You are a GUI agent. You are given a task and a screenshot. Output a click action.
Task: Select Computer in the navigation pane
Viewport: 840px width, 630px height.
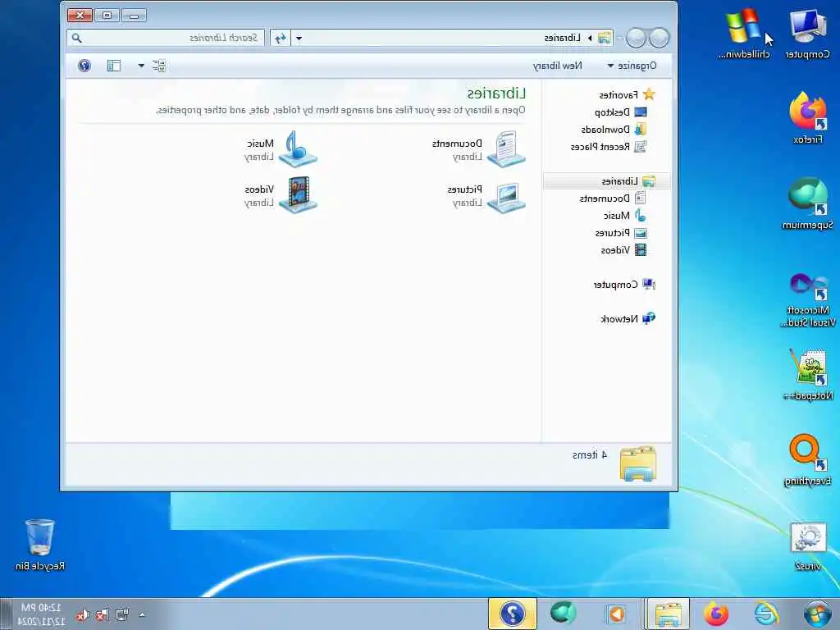click(624, 285)
